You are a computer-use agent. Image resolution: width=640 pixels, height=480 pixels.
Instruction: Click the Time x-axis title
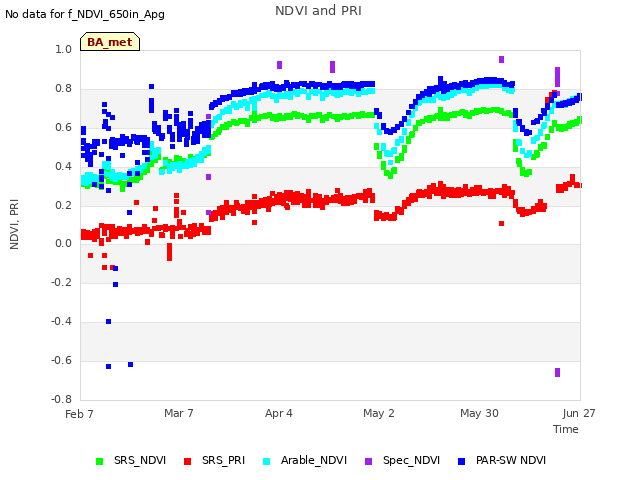click(566, 429)
